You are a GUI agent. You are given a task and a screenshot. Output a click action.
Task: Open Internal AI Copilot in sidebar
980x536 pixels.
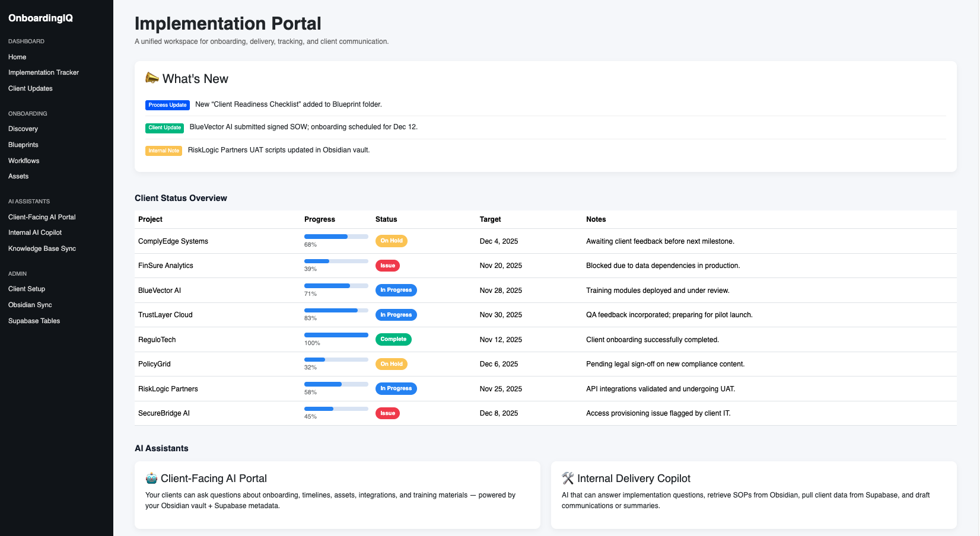[35, 232]
